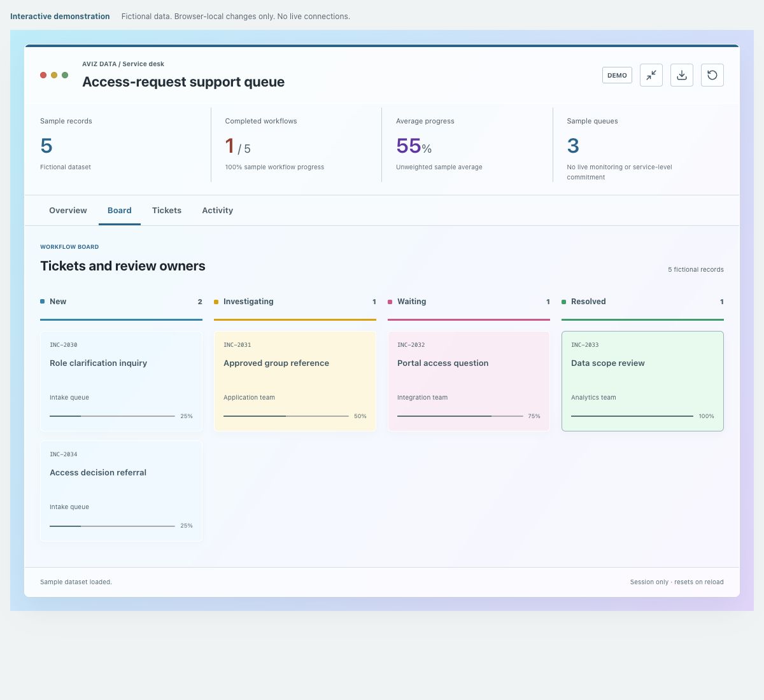Click the Intake queue label on INC-2030
764x700 pixels.
(x=69, y=398)
